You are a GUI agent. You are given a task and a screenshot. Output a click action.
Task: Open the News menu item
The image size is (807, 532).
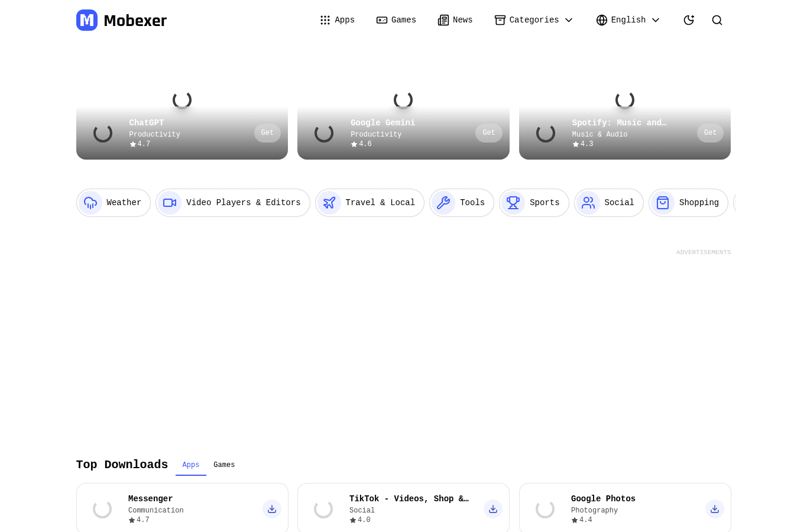click(x=455, y=20)
